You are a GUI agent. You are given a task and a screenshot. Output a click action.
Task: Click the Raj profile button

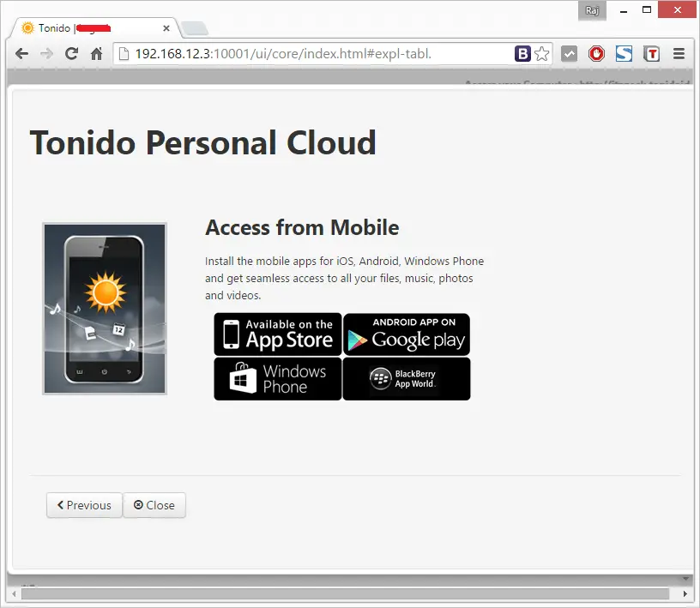(x=592, y=10)
